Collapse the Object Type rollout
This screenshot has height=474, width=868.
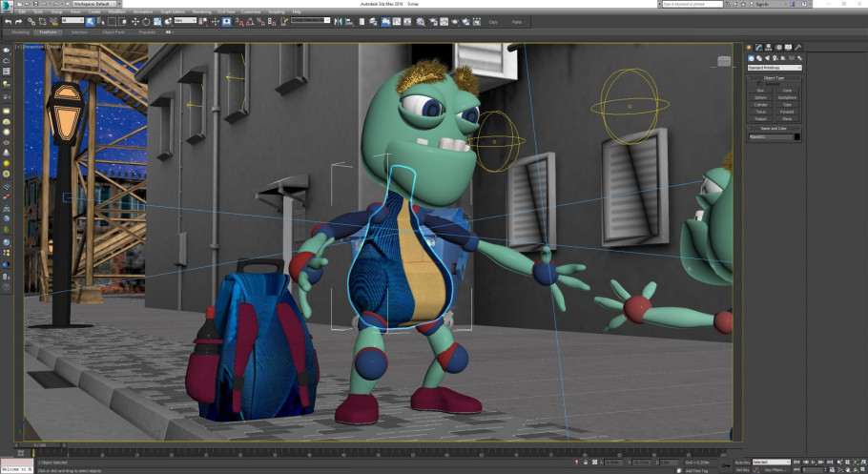(774, 78)
